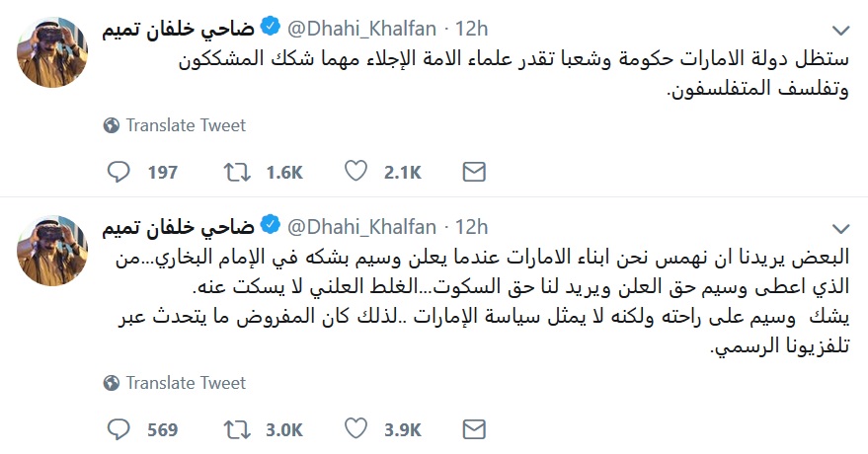Image resolution: width=868 pixels, height=454 pixels.
Task: Click the verified badge on second tweet
Action: pos(271,225)
